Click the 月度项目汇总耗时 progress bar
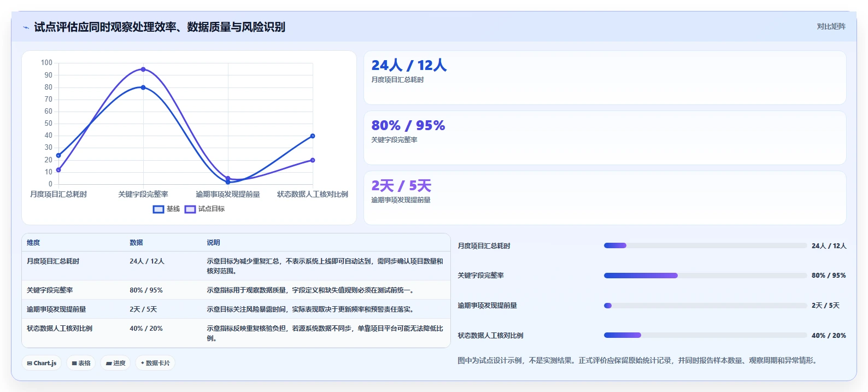 (x=705, y=246)
